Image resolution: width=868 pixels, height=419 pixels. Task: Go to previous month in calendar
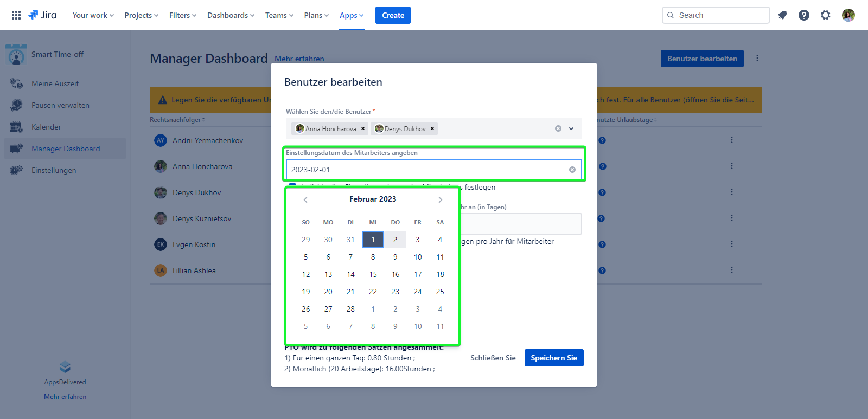[305, 200]
